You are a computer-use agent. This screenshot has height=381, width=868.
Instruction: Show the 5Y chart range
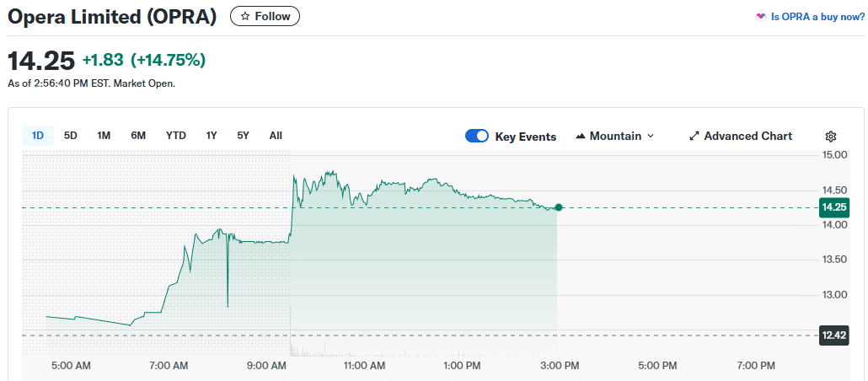tap(243, 136)
